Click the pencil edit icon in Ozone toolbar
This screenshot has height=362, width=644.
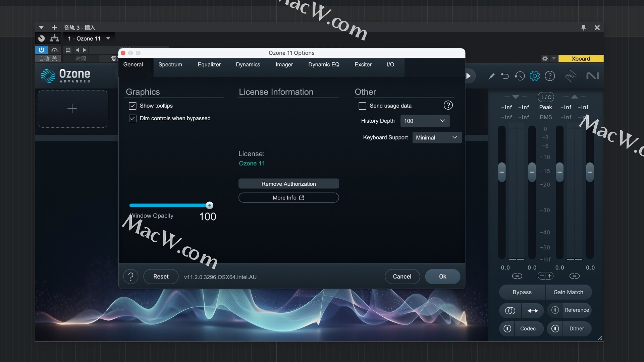pos(491,76)
